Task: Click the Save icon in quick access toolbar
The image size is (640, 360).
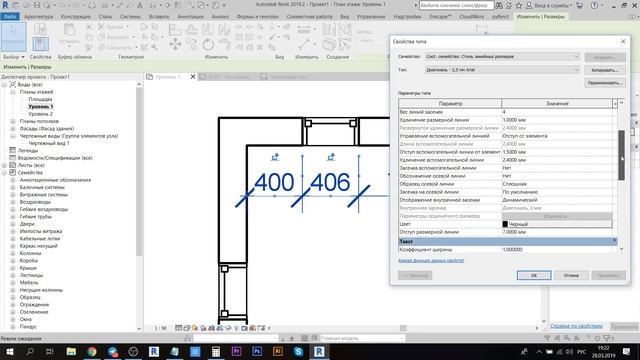Action: (x=37, y=5)
